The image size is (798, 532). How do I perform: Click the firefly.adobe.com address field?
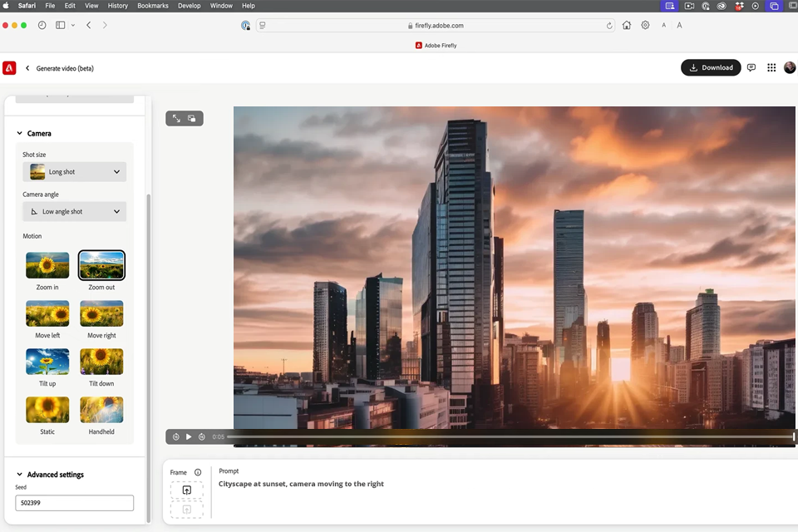436,26
